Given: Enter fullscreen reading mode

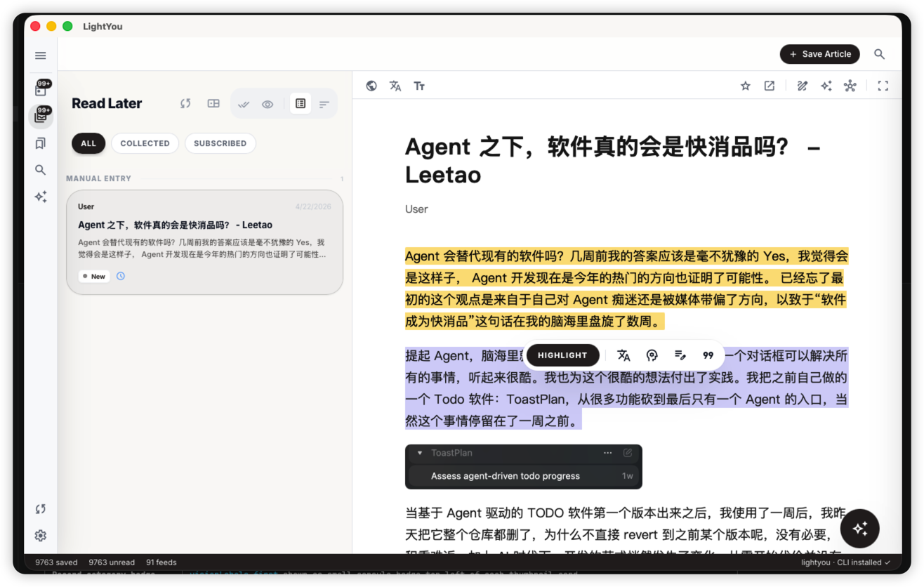Looking at the screenshot, I should tap(883, 86).
